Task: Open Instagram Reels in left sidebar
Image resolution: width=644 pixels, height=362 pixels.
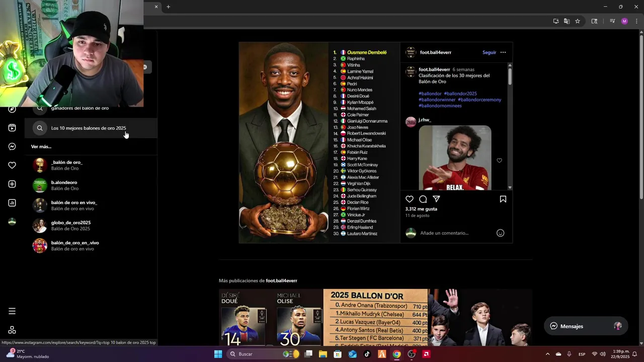Action: click(x=12, y=128)
